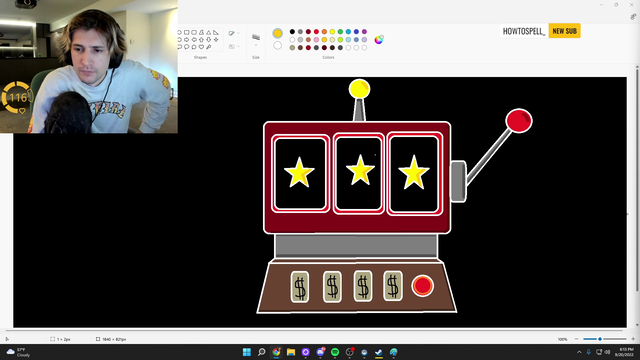Viewport: 640px width, 360px height.
Task: Click the 100% zoom level text
Action: tap(562, 339)
